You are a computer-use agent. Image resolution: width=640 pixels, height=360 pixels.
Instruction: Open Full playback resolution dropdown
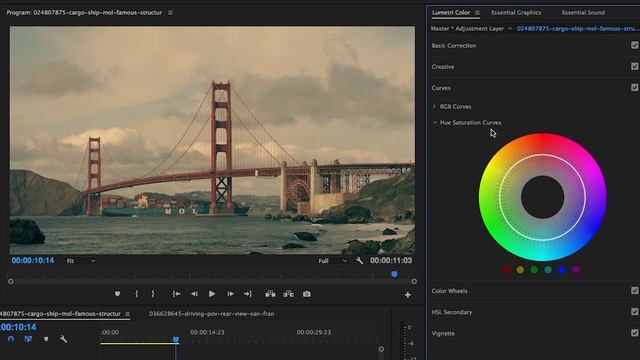[x=333, y=261]
